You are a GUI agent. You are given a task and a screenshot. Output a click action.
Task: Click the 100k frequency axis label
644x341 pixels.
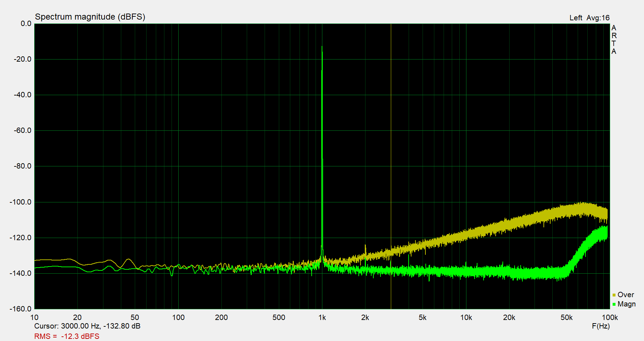point(610,317)
